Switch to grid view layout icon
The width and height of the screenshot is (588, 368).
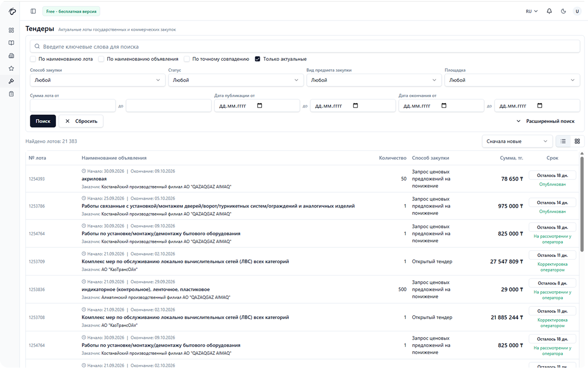pos(577,141)
